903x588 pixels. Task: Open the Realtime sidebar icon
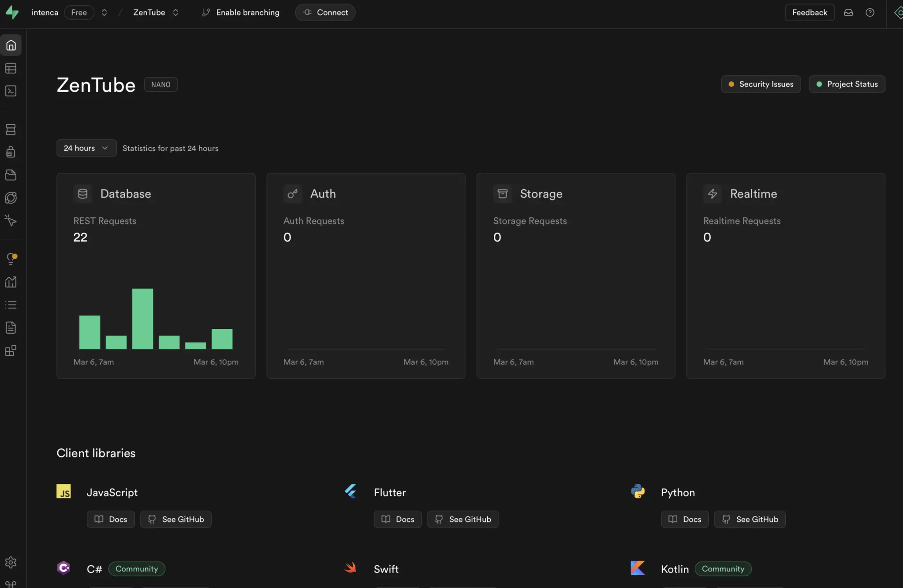click(11, 220)
